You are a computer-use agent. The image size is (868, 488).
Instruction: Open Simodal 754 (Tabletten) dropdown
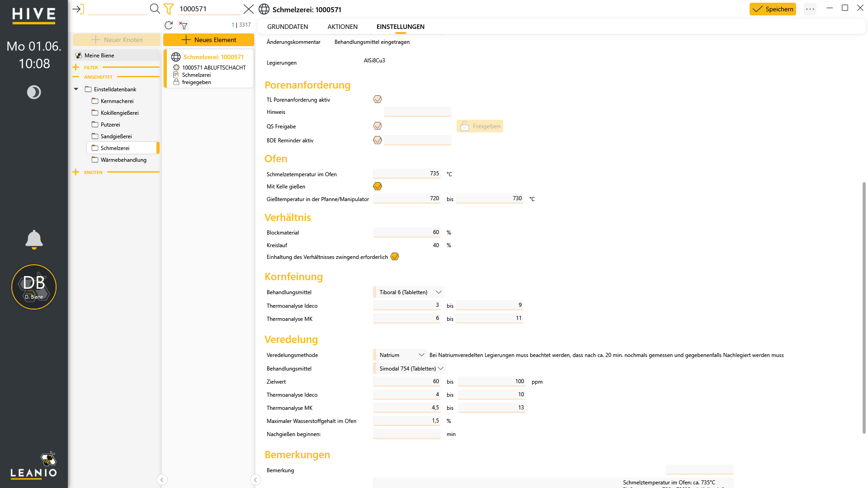[x=410, y=369]
